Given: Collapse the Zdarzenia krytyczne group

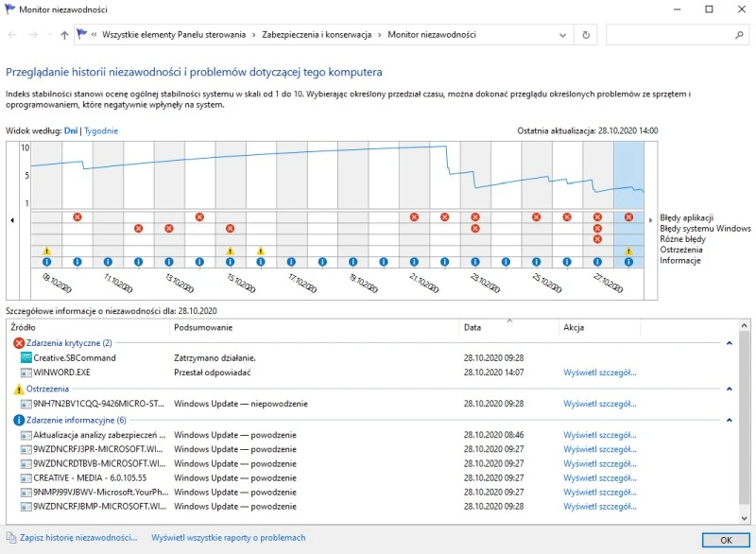Looking at the screenshot, I should tap(730, 343).
